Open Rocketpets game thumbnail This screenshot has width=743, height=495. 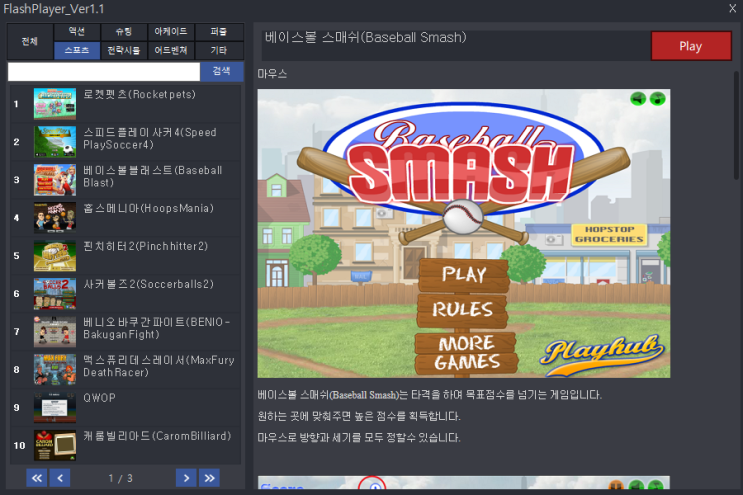click(55, 104)
